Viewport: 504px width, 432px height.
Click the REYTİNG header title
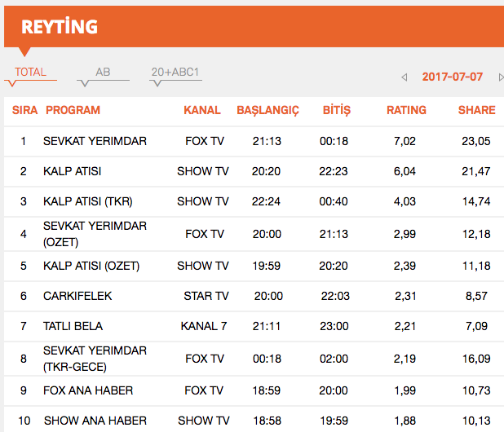pos(60,27)
